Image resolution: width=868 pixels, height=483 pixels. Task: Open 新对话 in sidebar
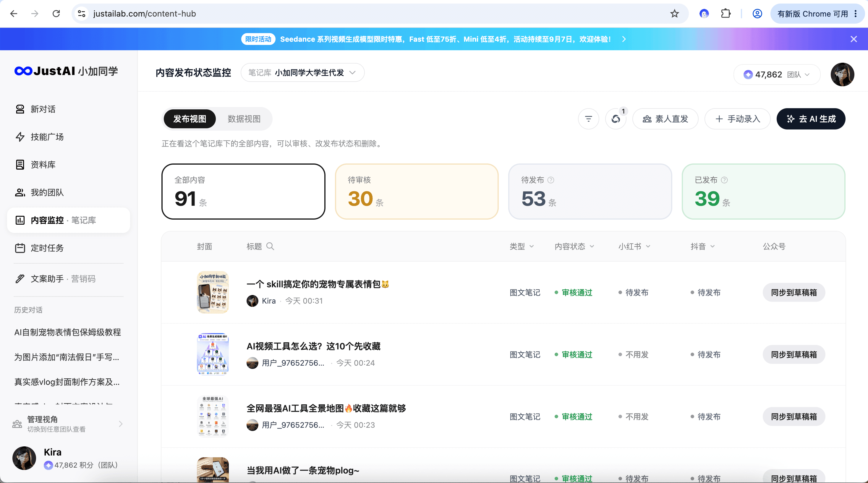pyautogui.click(x=68, y=109)
